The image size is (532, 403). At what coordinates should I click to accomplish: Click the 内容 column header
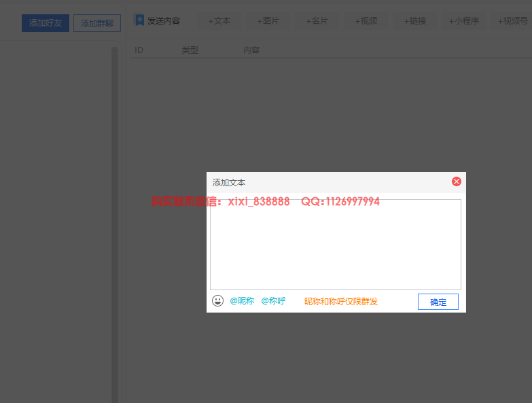click(251, 50)
